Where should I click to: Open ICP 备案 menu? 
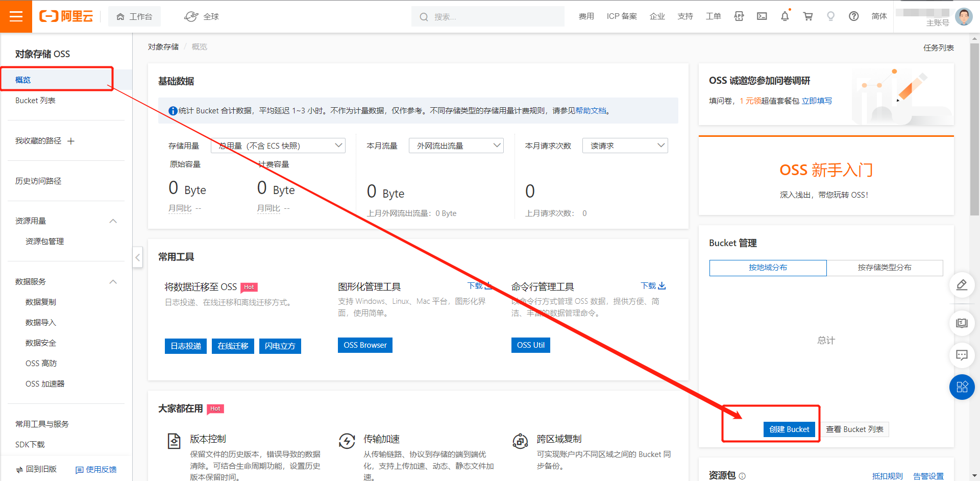click(622, 16)
